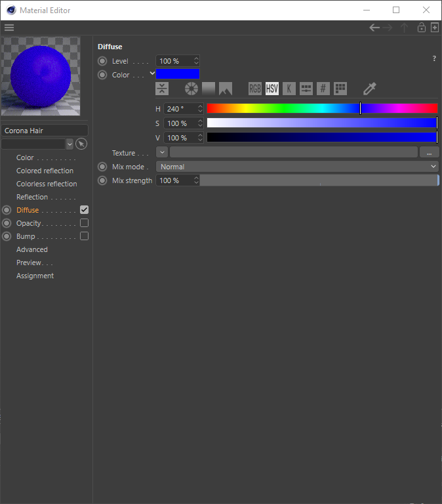Click the blue diffuse color swatch
This screenshot has width=442, height=504.
(178, 74)
